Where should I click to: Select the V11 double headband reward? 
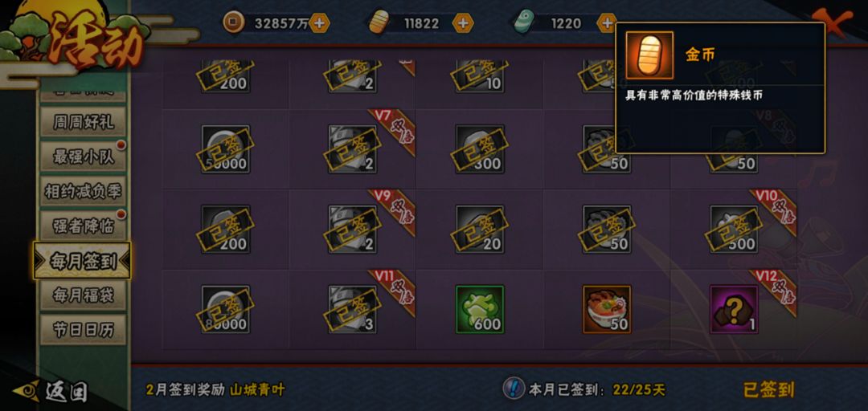pyautogui.click(x=353, y=310)
